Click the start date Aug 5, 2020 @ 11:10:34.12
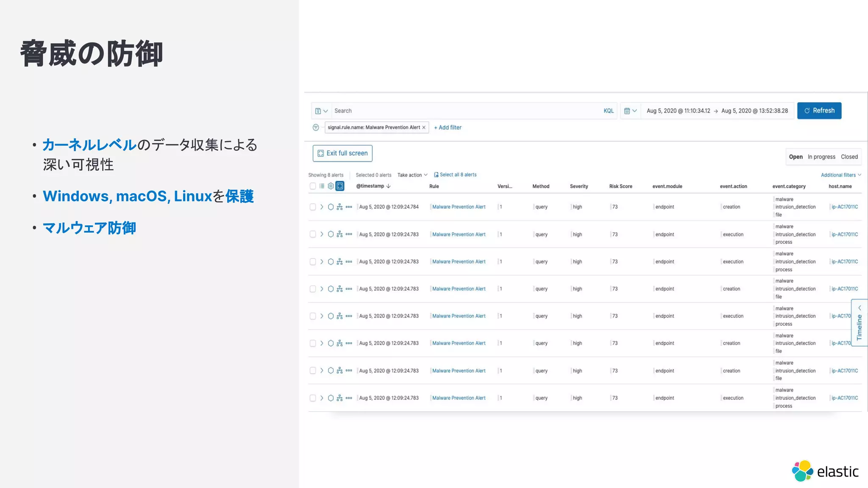This screenshot has height=488, width=868. click(x=678, y=111)
